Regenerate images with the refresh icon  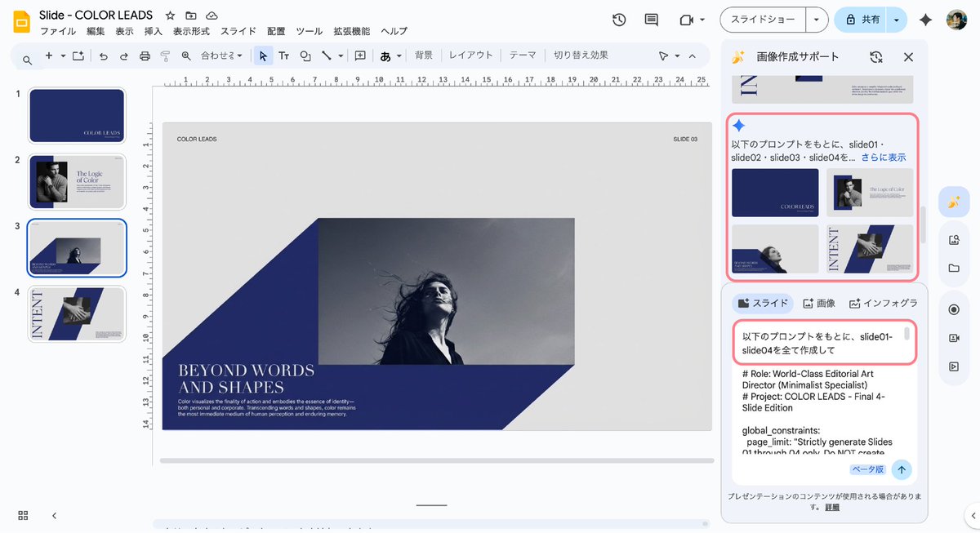875,57
